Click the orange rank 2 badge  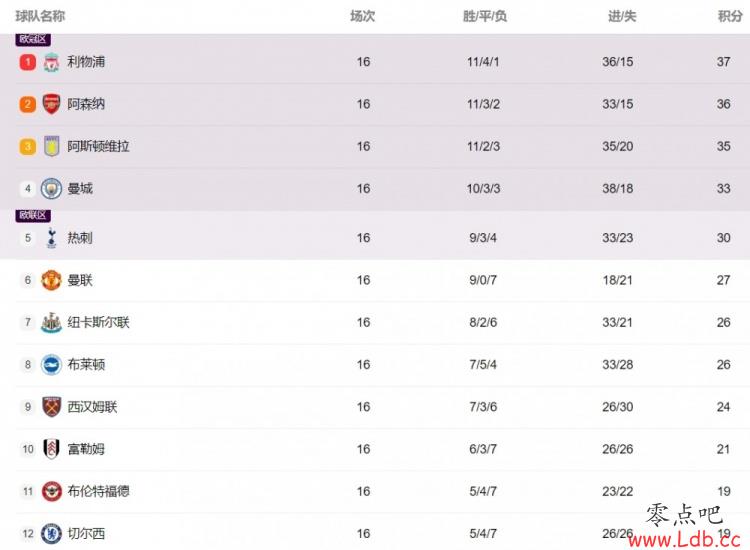[x=28, y=104]
